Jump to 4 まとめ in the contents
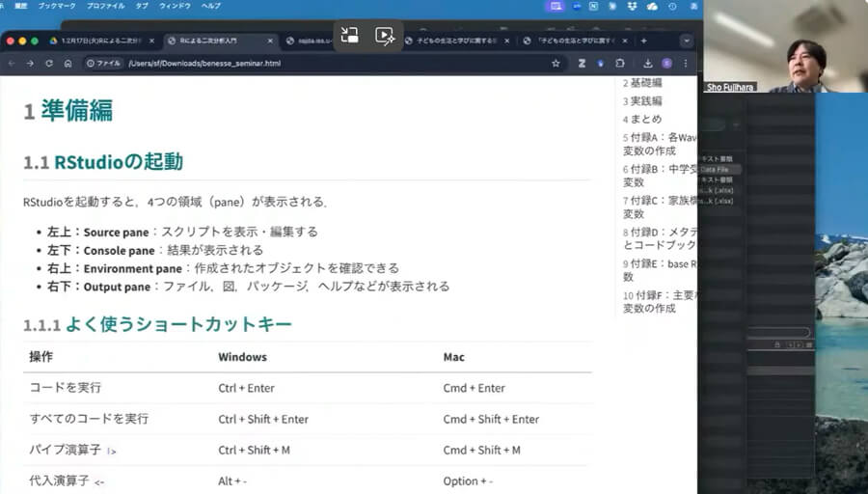868x494 pixels. (x=642, y=119)
